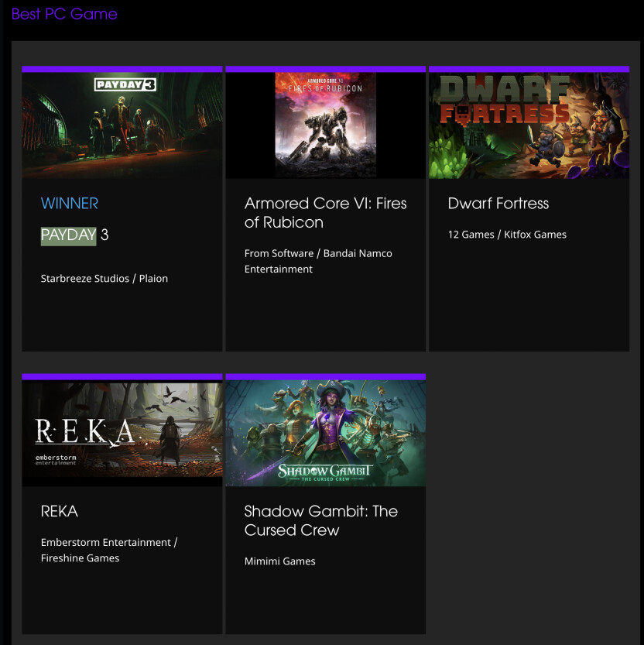Click the REKA title text
Image resolution: width=644 pixels, height=645 pixels.
point(60,511)
